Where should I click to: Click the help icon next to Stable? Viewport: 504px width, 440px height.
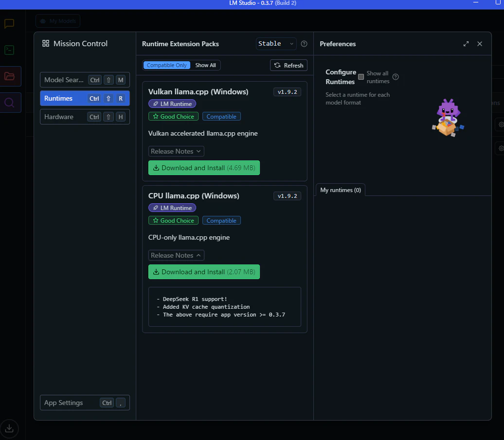tap(304, 44)
